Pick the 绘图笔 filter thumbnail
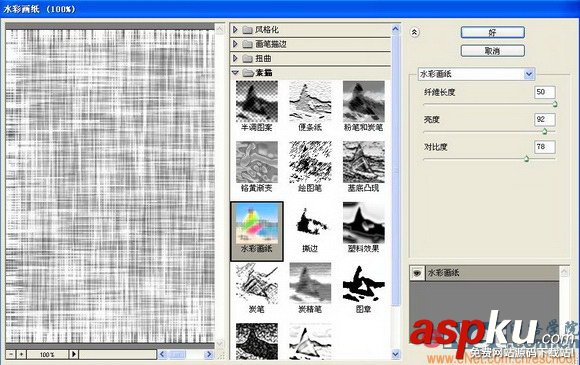This screenshot has height=365, width=580. 310,162
